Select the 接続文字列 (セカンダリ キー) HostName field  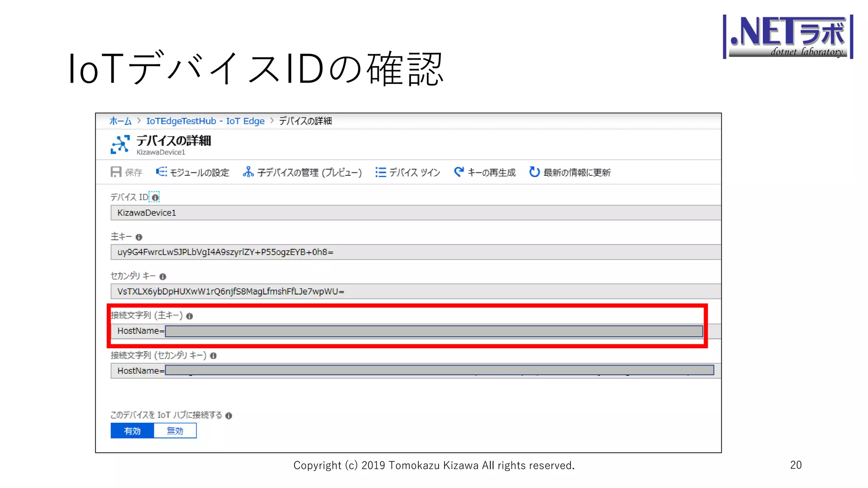click(416, 371)
